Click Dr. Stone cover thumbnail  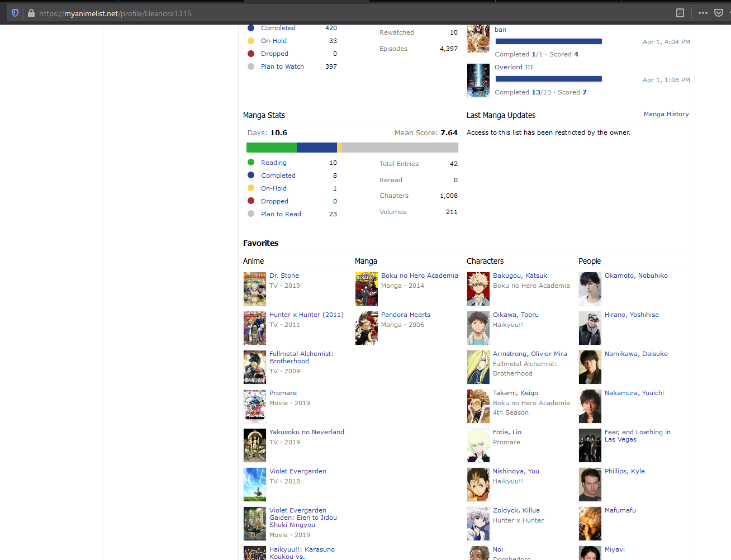[x=255, y=289]
